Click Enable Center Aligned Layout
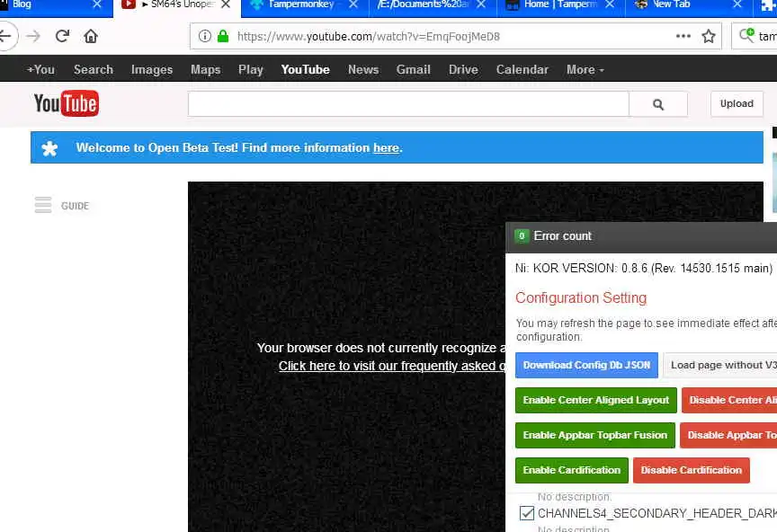The image size is (777, 532). click(x=596, y=400)
